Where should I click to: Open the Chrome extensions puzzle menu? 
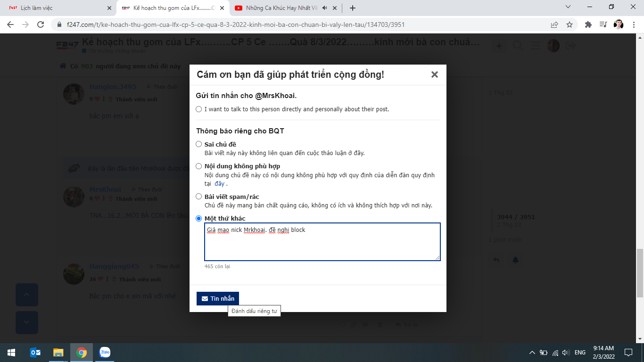tap(588, 25)
